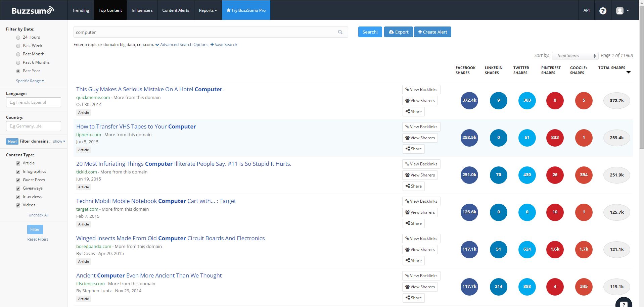Click total shares 372.7k badge

616,100
